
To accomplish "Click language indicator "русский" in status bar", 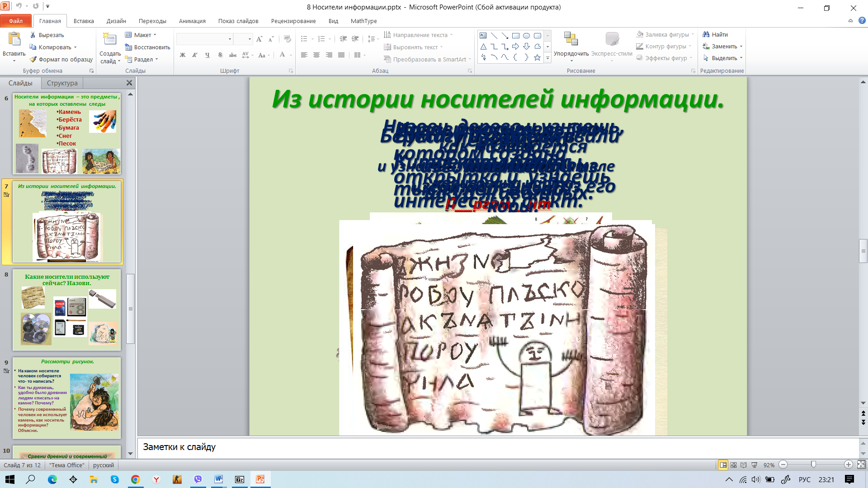I will [x=104, y=465].
